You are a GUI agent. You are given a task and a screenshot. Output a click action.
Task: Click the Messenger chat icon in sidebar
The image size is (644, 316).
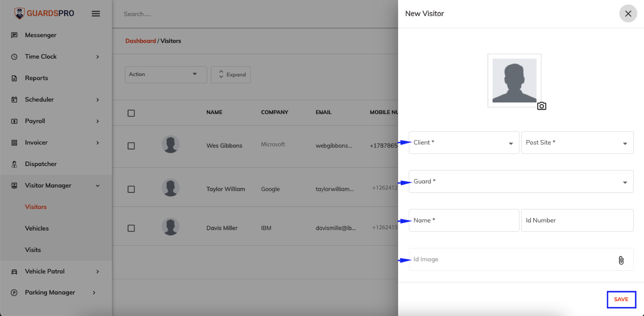point(14,35)
